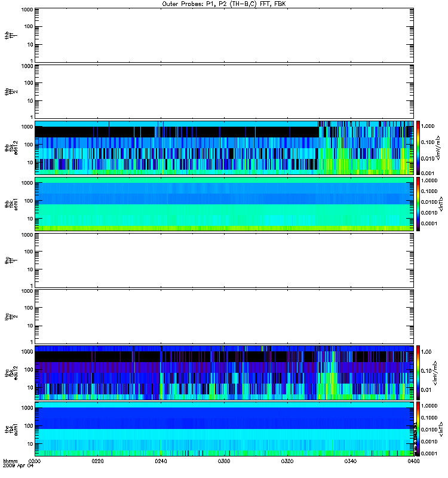Click the "10" tick of thc fff 1
This screenshot has width=448, height=478.
coord(30,269)
